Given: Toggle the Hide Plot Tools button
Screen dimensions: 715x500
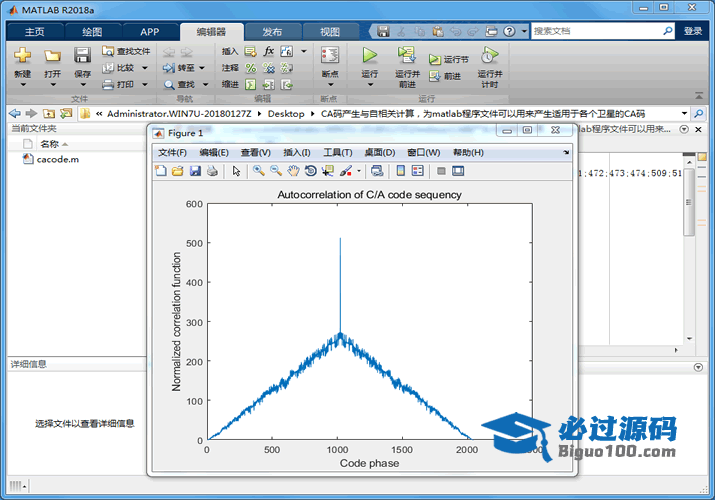Looking at the screenshot, I should tap(440, 171).
